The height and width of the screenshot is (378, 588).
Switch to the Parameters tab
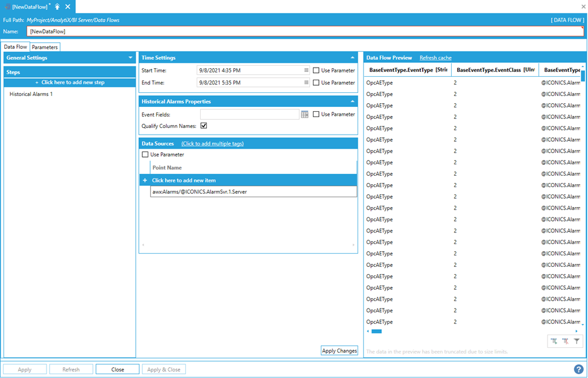(x=45, y=46)
